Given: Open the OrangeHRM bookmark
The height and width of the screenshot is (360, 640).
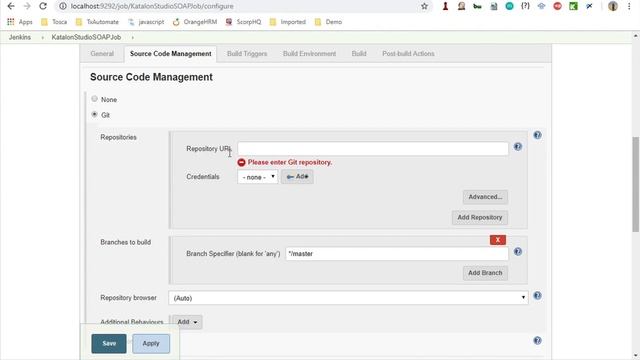Looking at the screenshot, I should 195,22.
